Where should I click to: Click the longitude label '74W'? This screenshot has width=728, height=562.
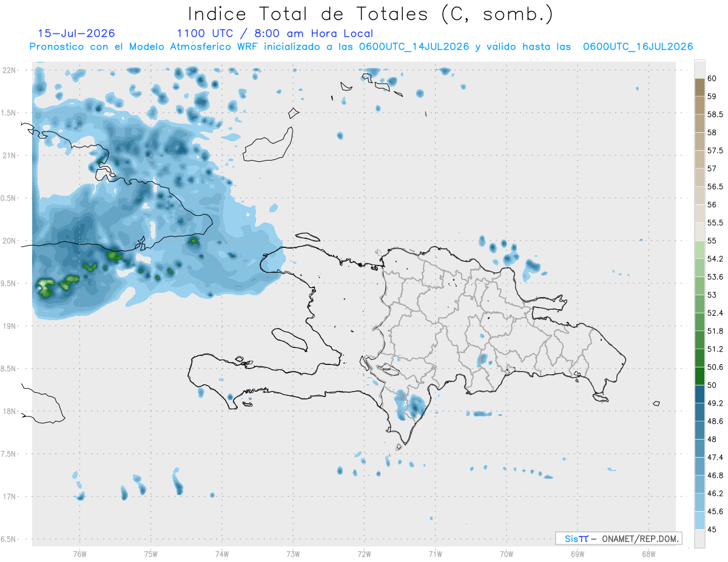(x=221, y=554)
